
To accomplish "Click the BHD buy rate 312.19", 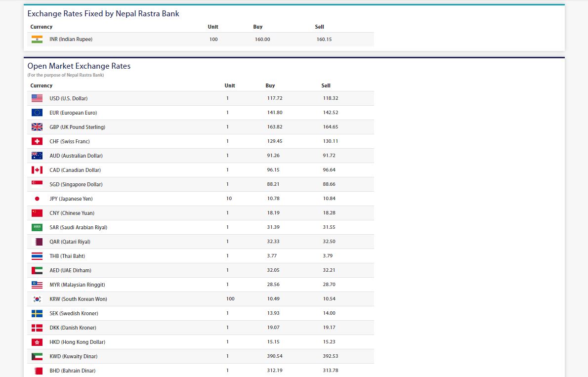I will coord(275,371).
